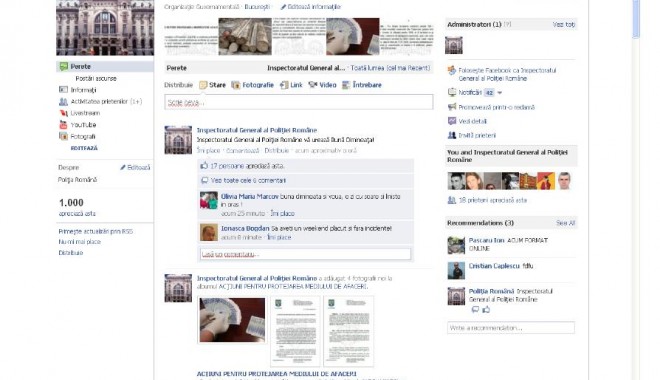Click the Activitatea prietenilor icon

click(x=63, y=101)
